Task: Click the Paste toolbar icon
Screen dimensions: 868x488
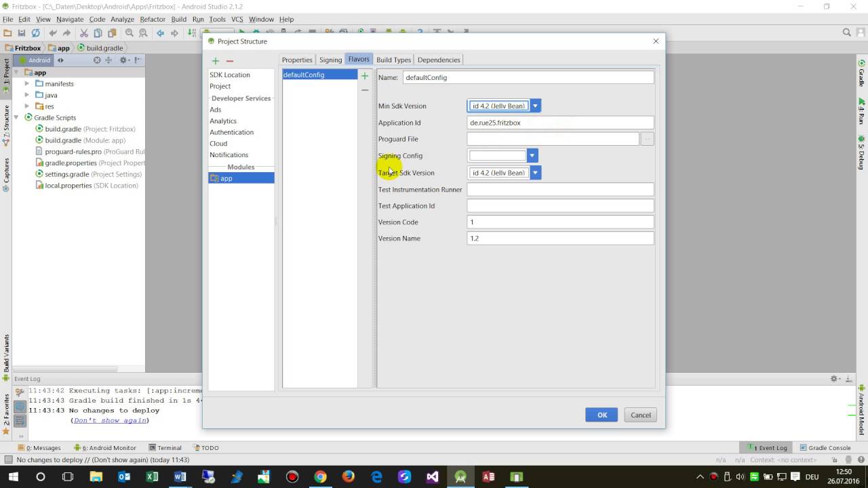Action: coord(111,33)
